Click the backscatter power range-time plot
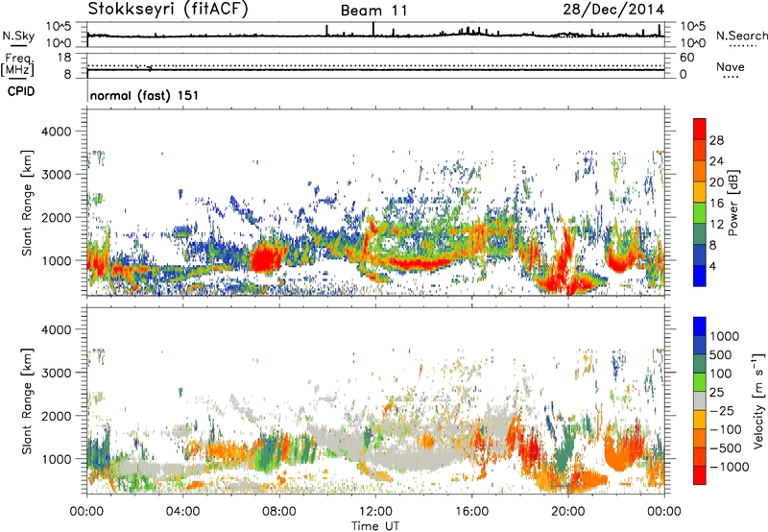The width and height of the screenshot is (768, 532). (x=375, y=203)
